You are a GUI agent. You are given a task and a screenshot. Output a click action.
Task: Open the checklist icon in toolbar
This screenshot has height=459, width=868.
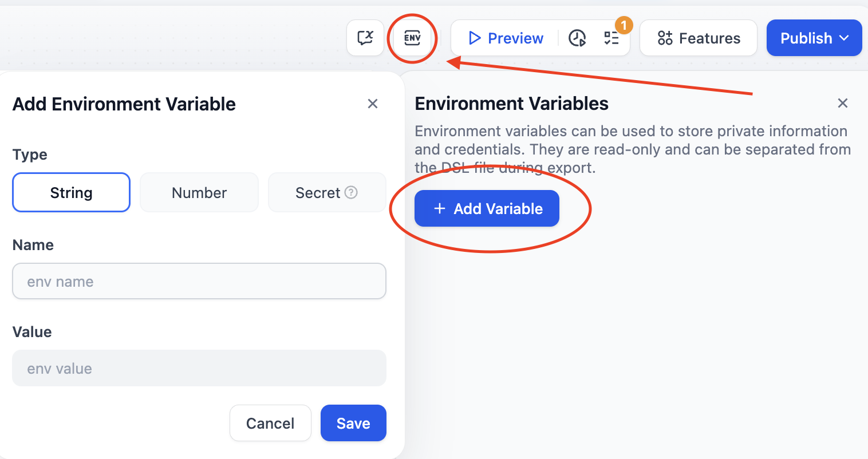click(x=611, y=38)
